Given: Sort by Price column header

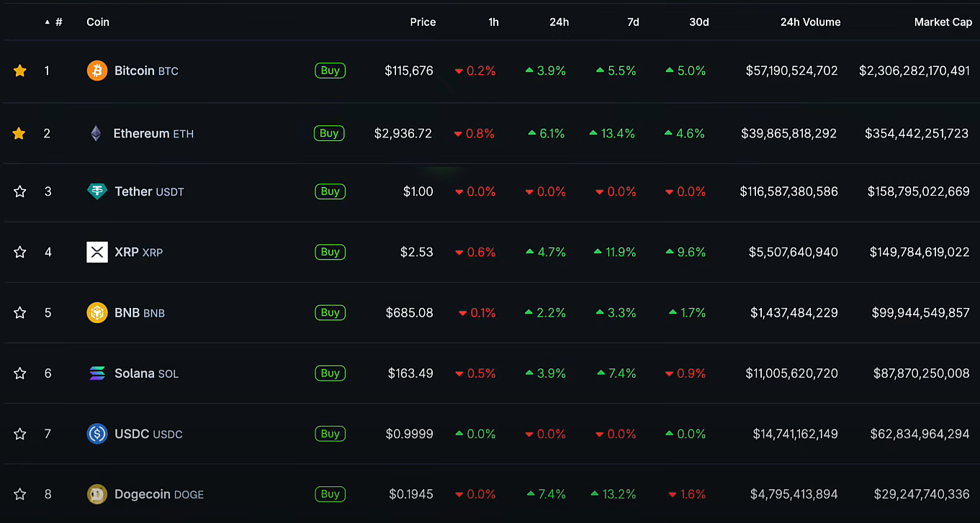Looking at the screenshot, I should (423, 22).
